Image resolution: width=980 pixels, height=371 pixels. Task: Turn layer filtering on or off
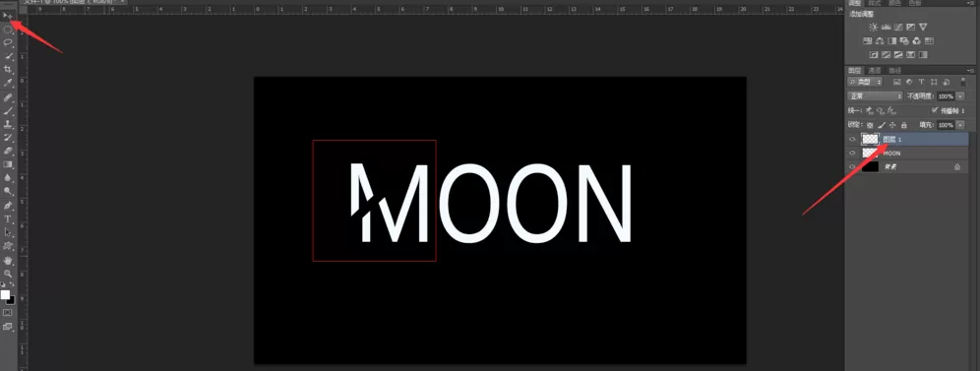(x=962, y=82)
